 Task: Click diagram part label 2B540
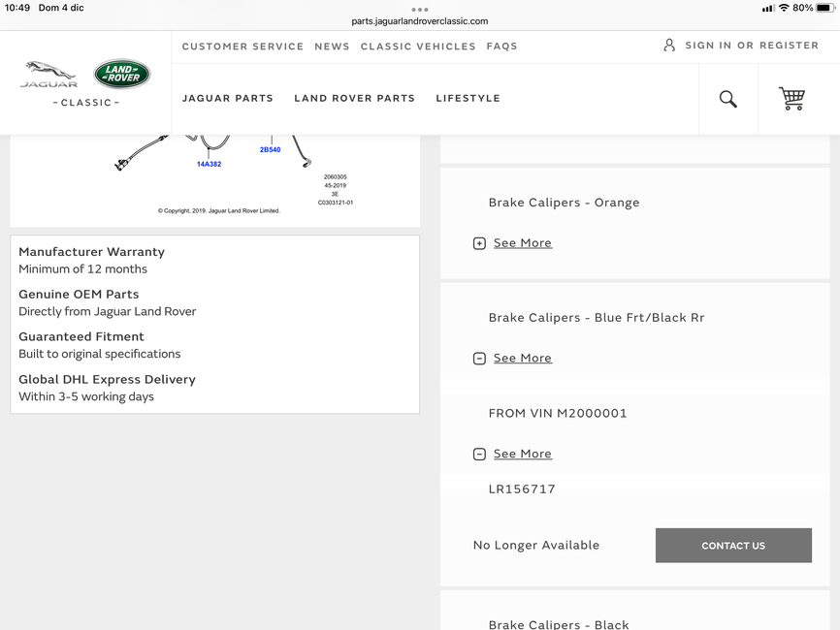[270, 150]
